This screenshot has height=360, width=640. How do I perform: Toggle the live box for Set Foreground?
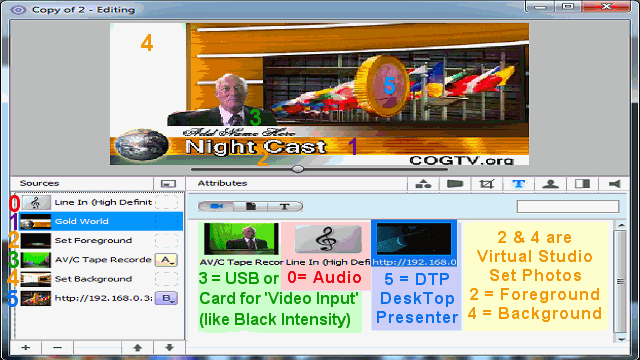coord(166,240)
